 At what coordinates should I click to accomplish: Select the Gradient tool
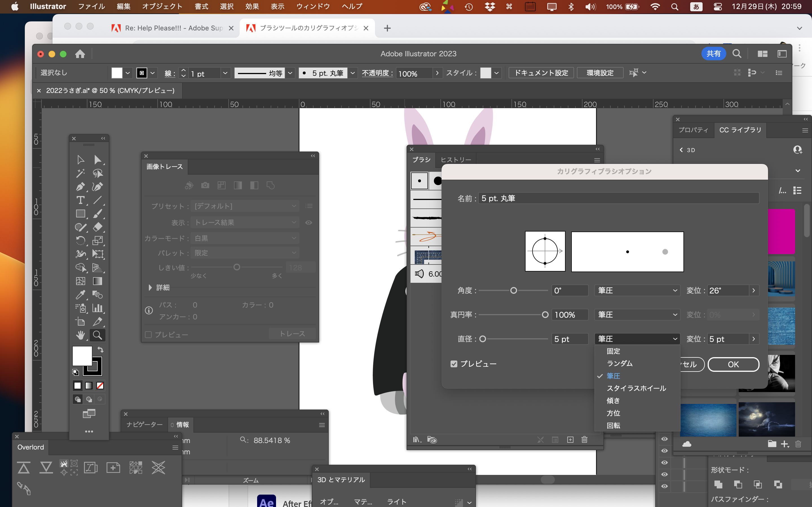tap(98, 281)
